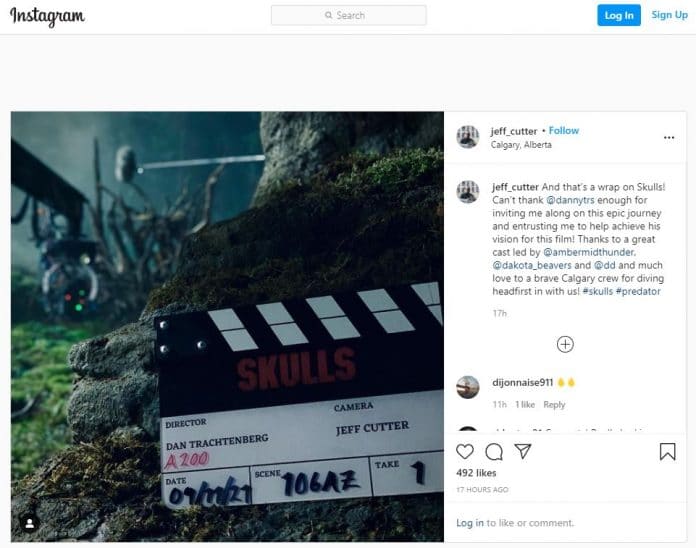Screen dimensions: 696x548
Task: View the 492 likes list
Action: pyautogui.click(x=476, y=473)
